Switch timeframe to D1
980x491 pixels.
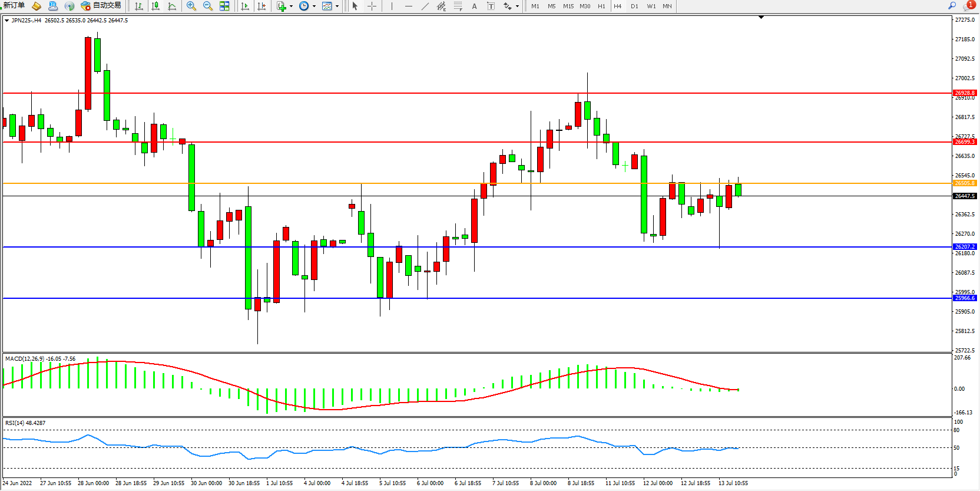pos(634,6)
